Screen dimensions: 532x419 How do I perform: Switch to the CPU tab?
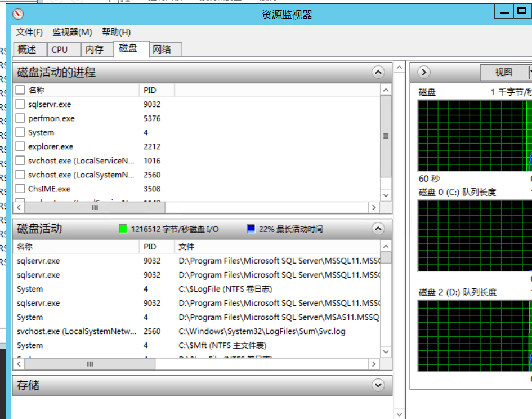pos(64,50)
